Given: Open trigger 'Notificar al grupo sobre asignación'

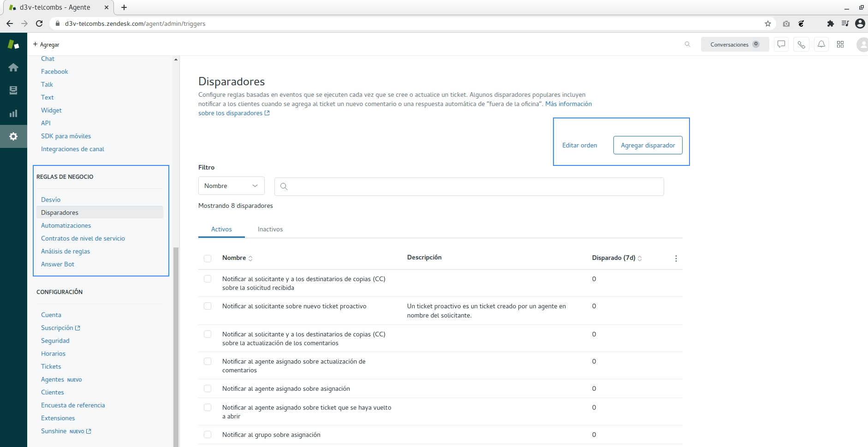Looking at the screenshot, I should point(271,435).
